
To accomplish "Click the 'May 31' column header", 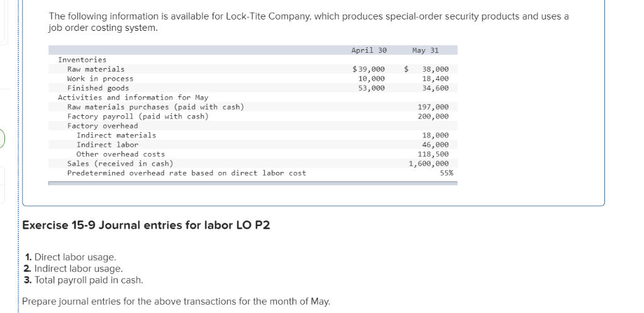I will coord(425,50).
